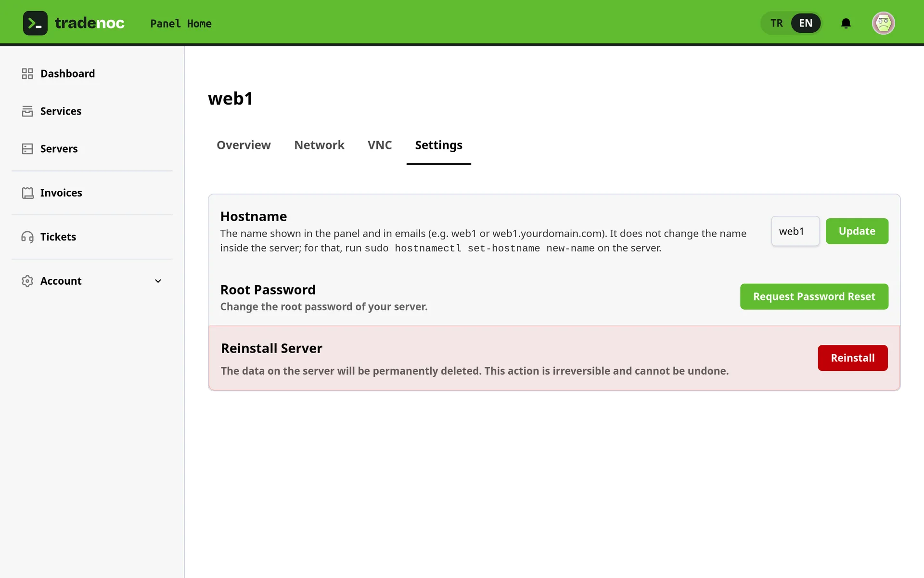The width and height of the screenshot is (924, 578).
Task: Switch to the Network tab
Action: click(319, 145)
